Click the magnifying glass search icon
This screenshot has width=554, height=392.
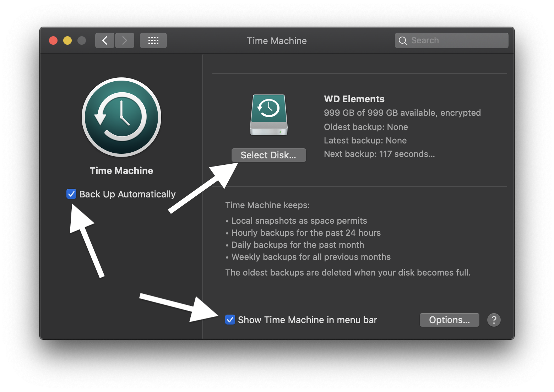[x=403, y=41]
